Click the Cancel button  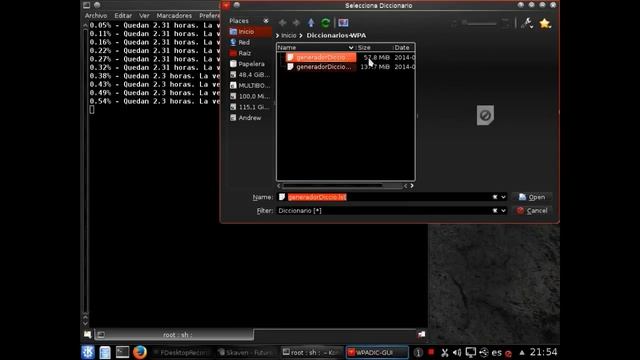pos(532,211)
